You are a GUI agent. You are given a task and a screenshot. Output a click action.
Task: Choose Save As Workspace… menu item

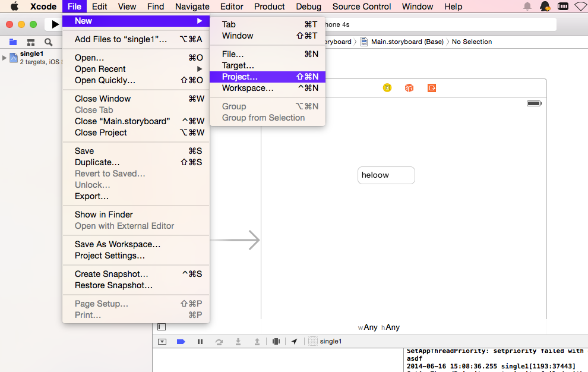(x=136, y=244)
